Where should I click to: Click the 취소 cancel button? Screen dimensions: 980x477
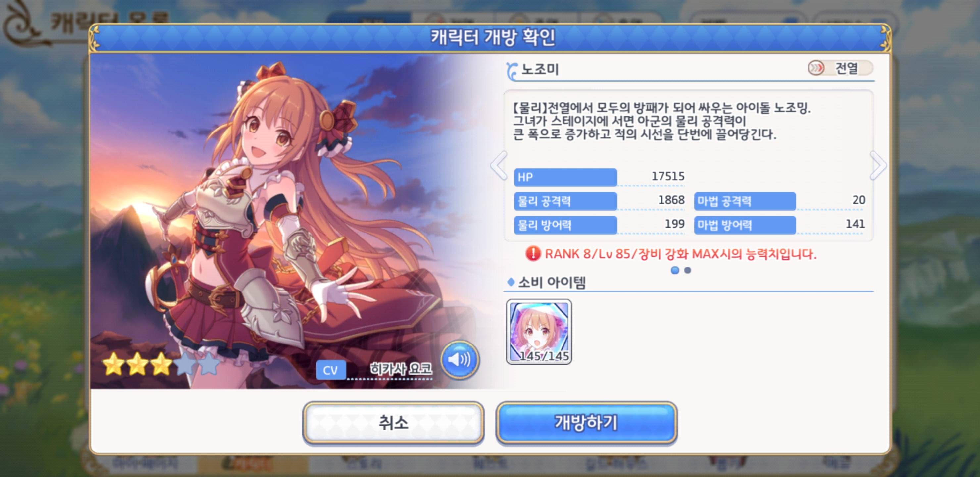point(393,423)
